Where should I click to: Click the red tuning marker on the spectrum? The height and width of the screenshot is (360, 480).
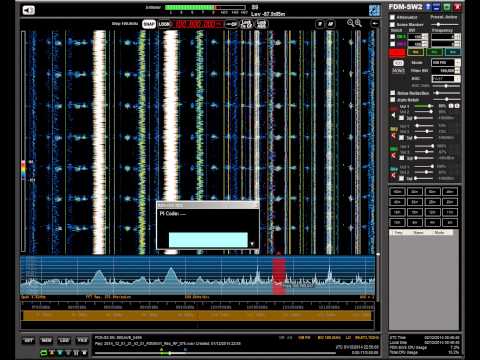[x=279, y=275]
